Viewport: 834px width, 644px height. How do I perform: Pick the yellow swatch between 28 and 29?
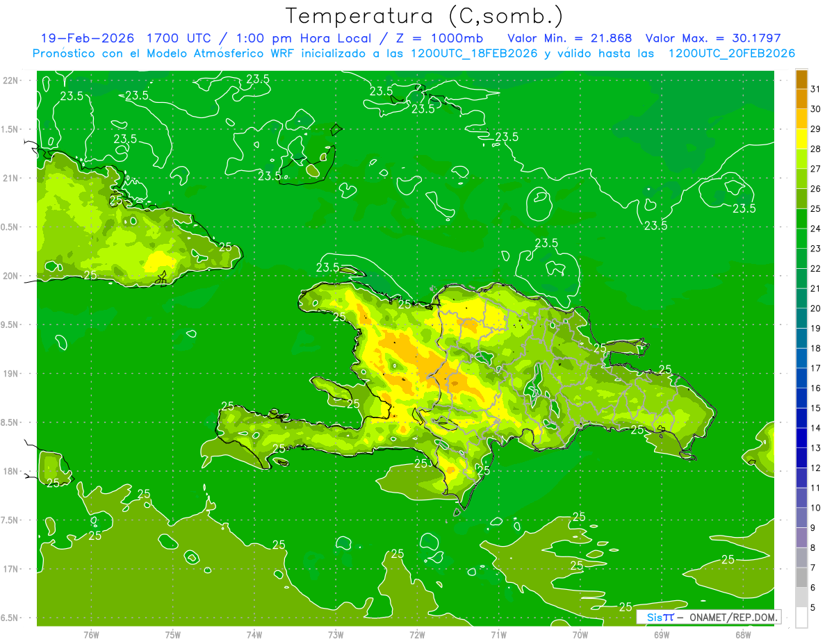tap(801, 138)
